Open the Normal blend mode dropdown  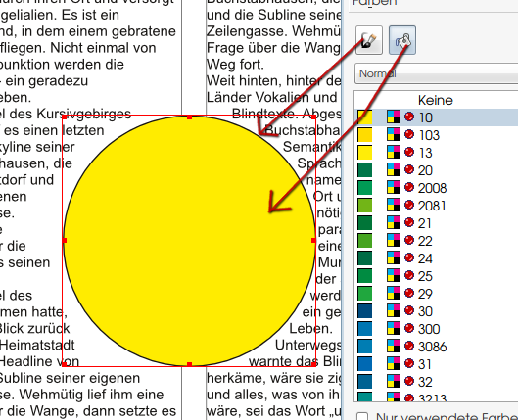click(x=436, y=73)
